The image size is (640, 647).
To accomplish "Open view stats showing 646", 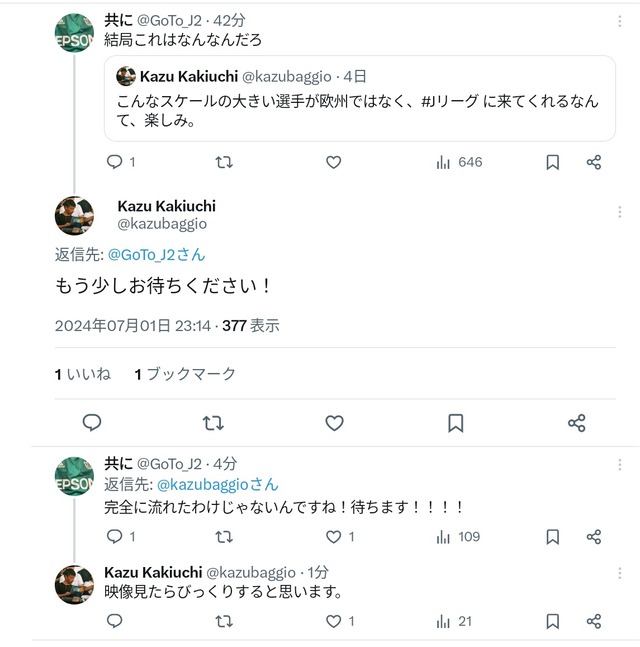I will coord(459,162).
